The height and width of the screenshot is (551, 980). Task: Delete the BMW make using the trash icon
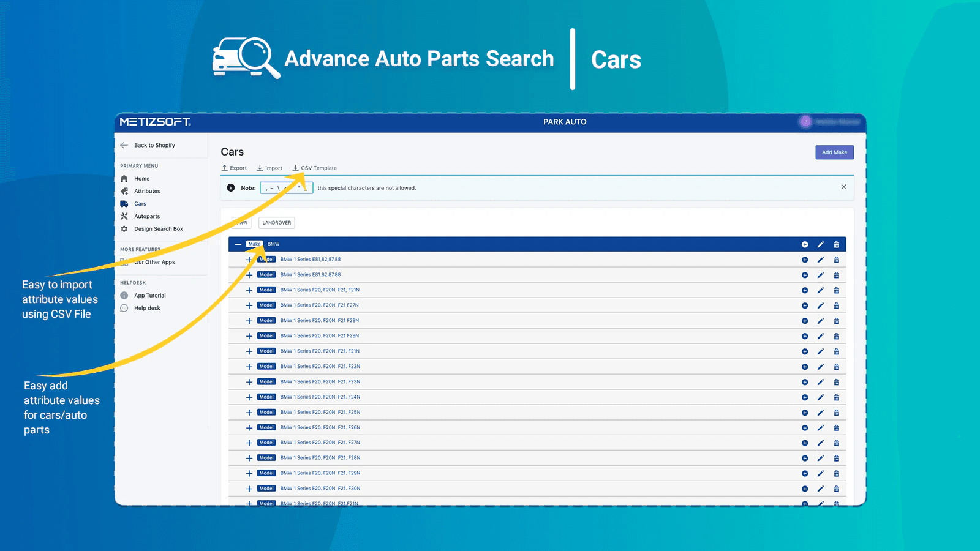[x=837, y=244]
